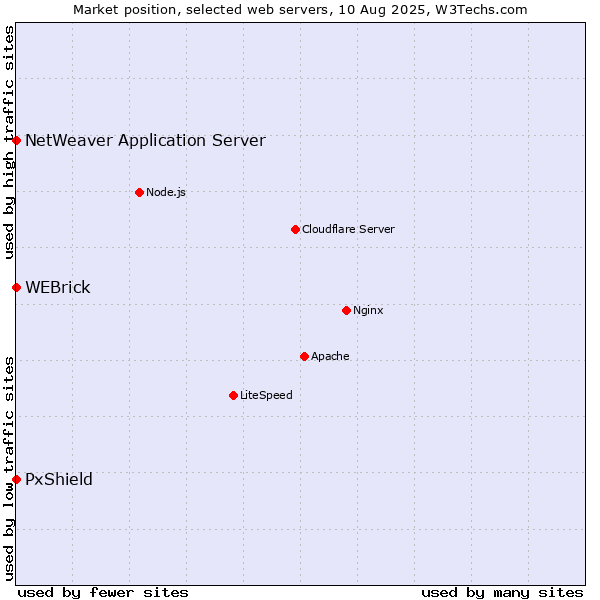The height and width of the screenshot is (600, 600).
Task: Click the Nginx red marker
Action: click(347, 310)
